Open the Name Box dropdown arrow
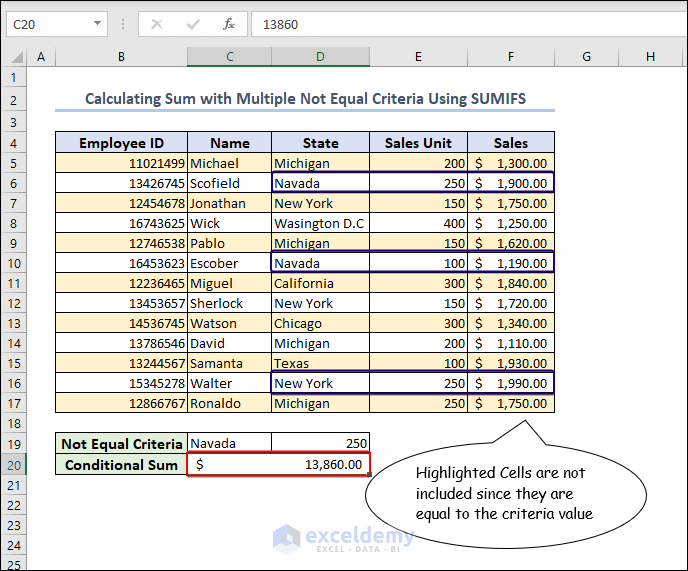688x571 pixels. pyautogui.click(x=97, y=23)
